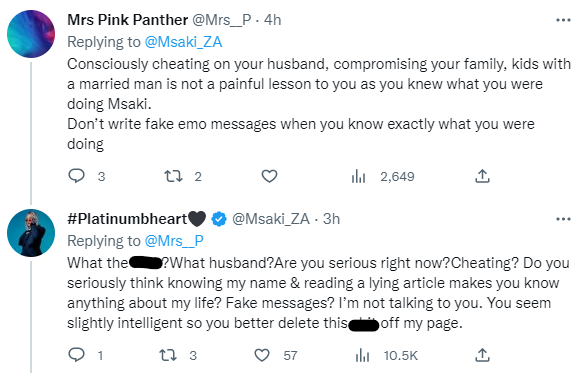Screen dimensions: 587x373
Task: Follow the @Msaki_ZA mention link
Action: [183, 42]
